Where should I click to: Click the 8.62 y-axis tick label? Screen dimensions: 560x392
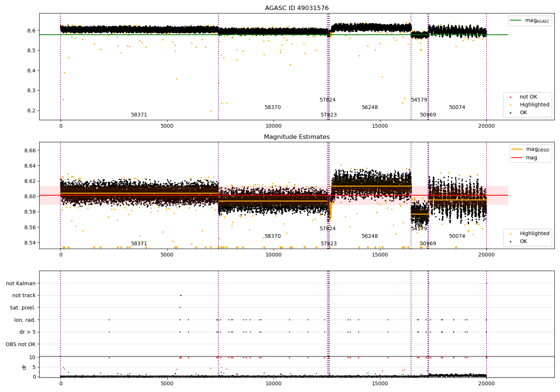30,181
